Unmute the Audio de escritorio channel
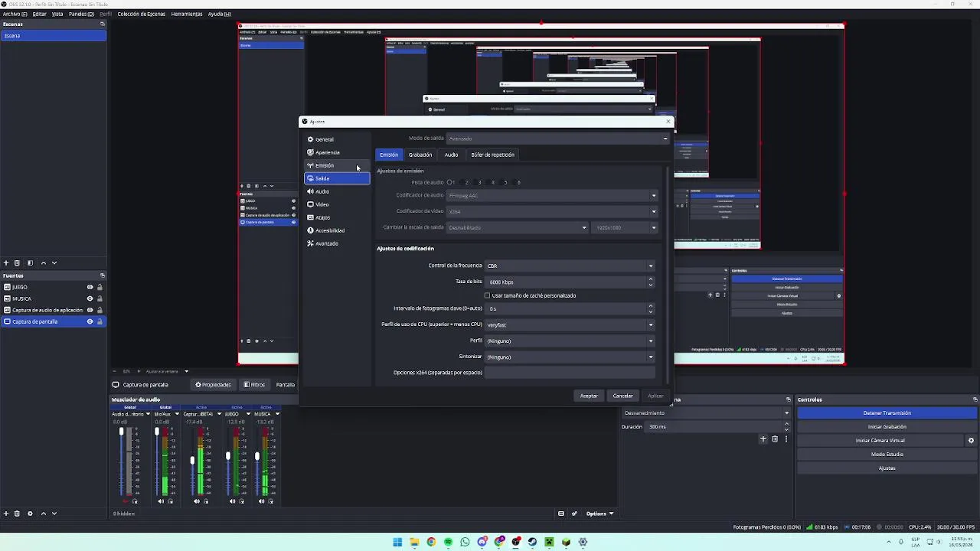The height and width of the screenshot is (551, 980). tap(126, 501)
